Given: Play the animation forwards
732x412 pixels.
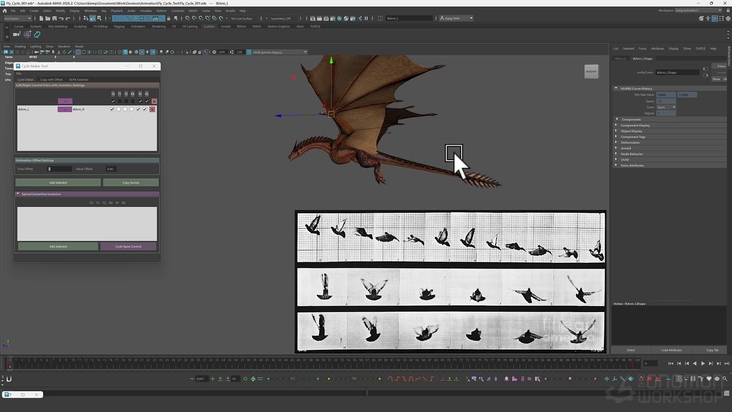Looking at the screenshot, I should (703, 363).
